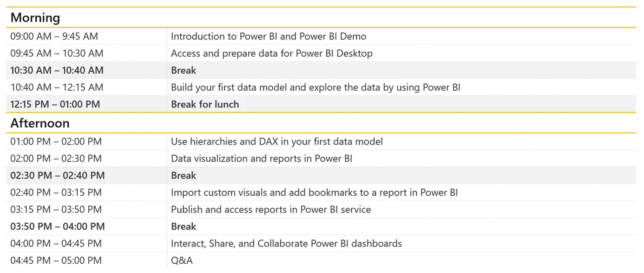Select the Afternoon section header
The image size is (644, 273).
[x=40, y=123]
